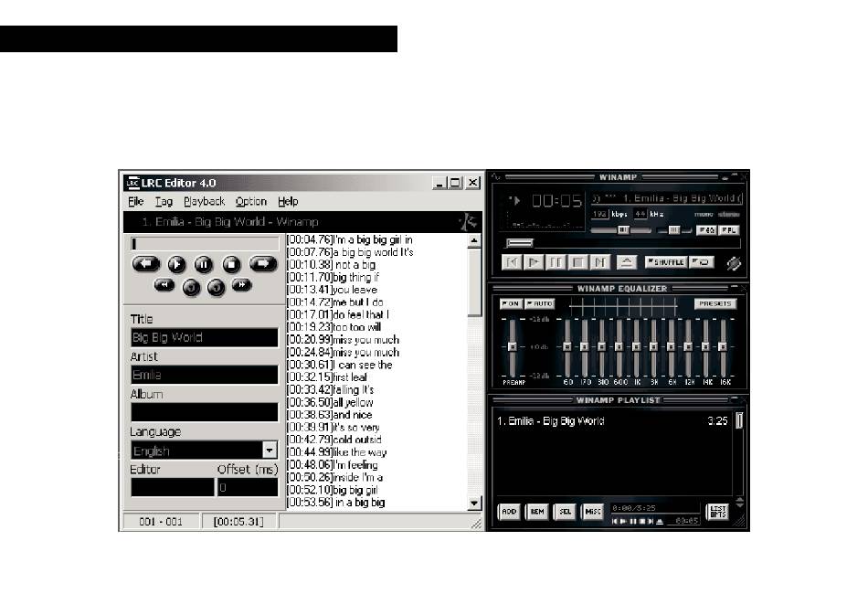Screen dimensions: 868x594
Task: Click the Winamp seek bar position handle
Action: click(520, 243)
